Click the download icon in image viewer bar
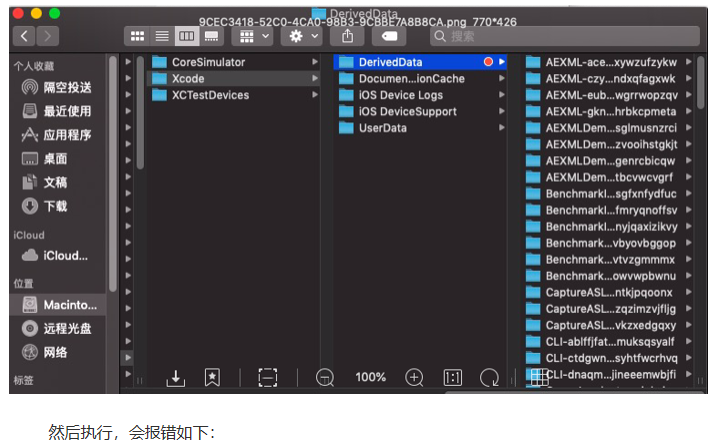This screenshot has height=448, width=719. pyautogui.click(x=176, y=378)
